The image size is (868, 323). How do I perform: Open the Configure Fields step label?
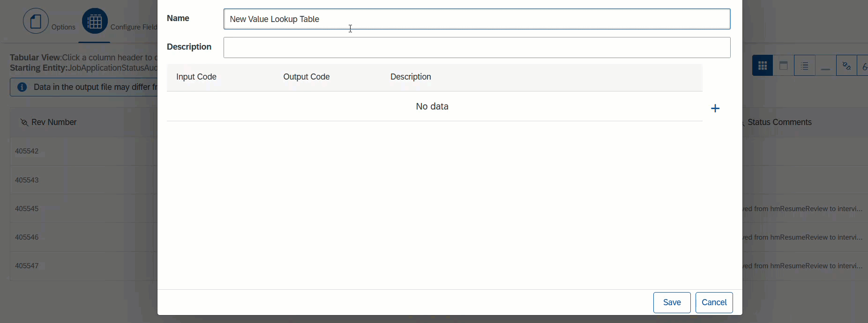tap(134, 27)
